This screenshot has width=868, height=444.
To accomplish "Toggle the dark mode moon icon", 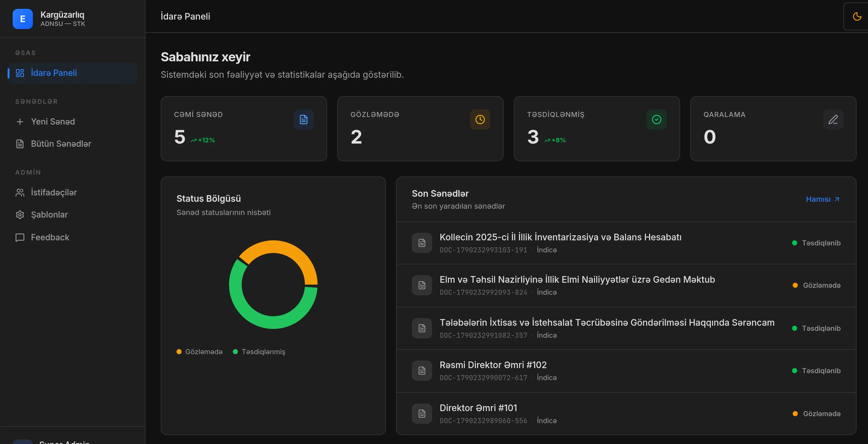I will [857, 16].
